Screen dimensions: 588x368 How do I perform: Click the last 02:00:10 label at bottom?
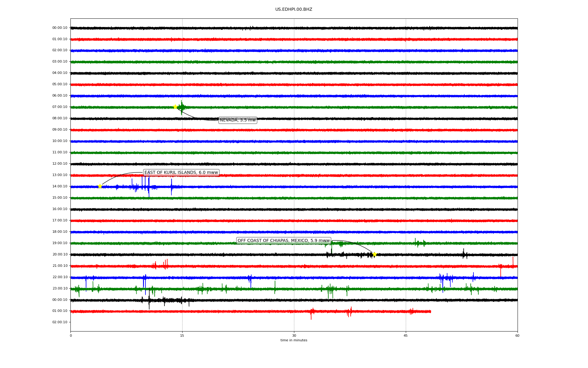click(x=60, y=322)
